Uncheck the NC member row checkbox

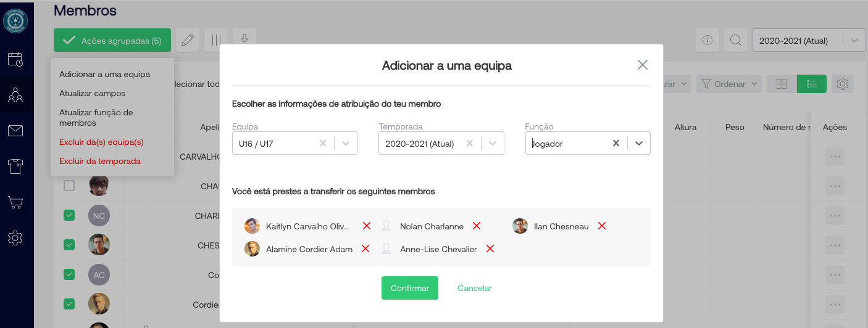click(x=69, y=215)
